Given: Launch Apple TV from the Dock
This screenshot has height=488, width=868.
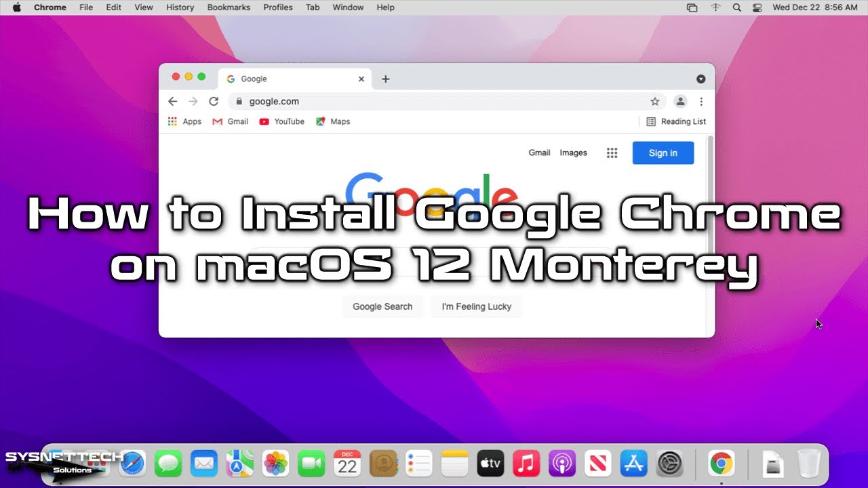Looking at the screenshot, I should click(x=491, y=464).
